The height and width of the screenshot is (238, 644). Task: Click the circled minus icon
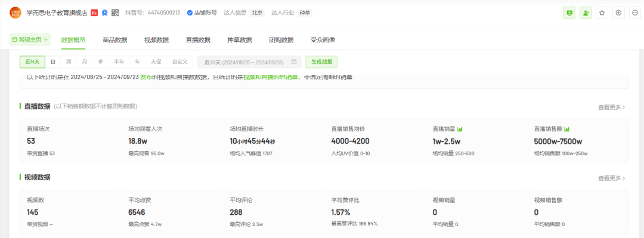point(635,13)
